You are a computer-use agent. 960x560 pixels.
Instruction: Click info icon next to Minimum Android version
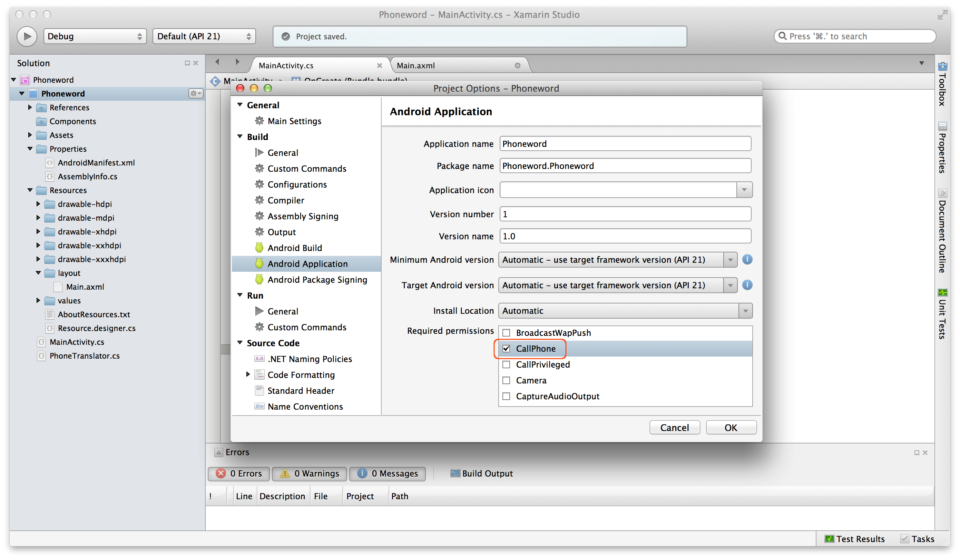click(747, 260)
